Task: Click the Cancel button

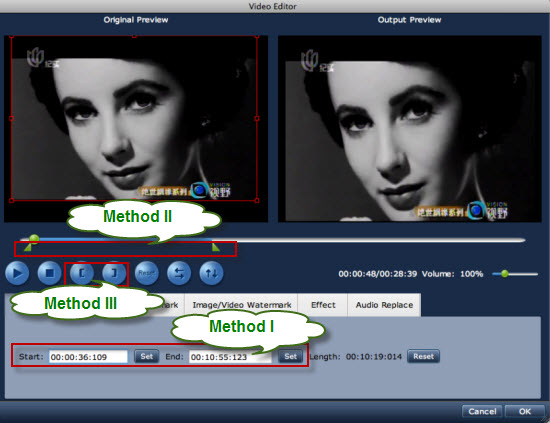Action: click(482, 411)
